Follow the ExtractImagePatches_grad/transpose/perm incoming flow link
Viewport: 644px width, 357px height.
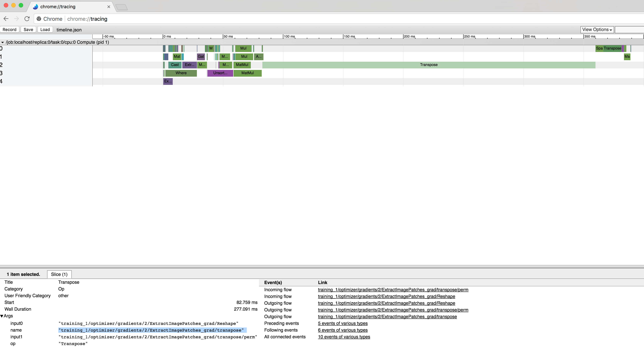(x=393, y=290)
